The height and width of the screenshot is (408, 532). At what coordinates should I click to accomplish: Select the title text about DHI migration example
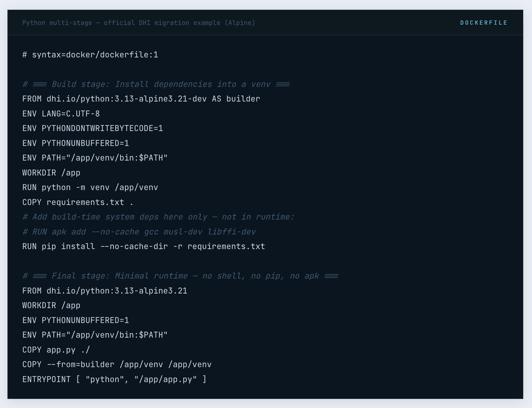coord(139,23)
